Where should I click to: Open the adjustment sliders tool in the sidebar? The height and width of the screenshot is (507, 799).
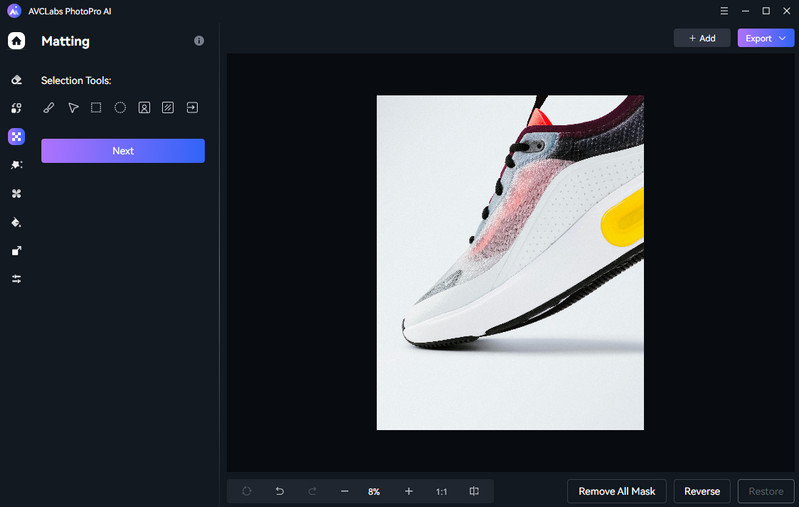coord(16,279)
